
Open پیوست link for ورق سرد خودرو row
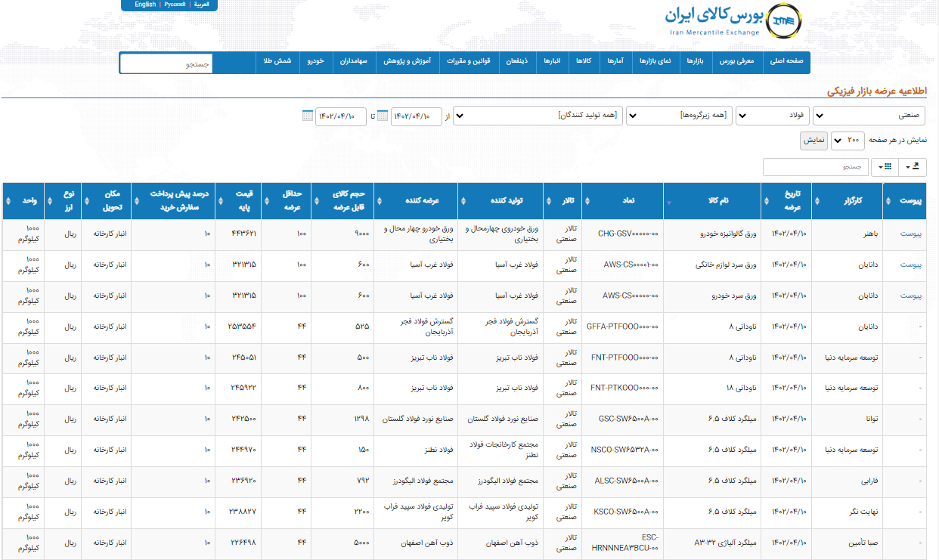click(910, 296)
